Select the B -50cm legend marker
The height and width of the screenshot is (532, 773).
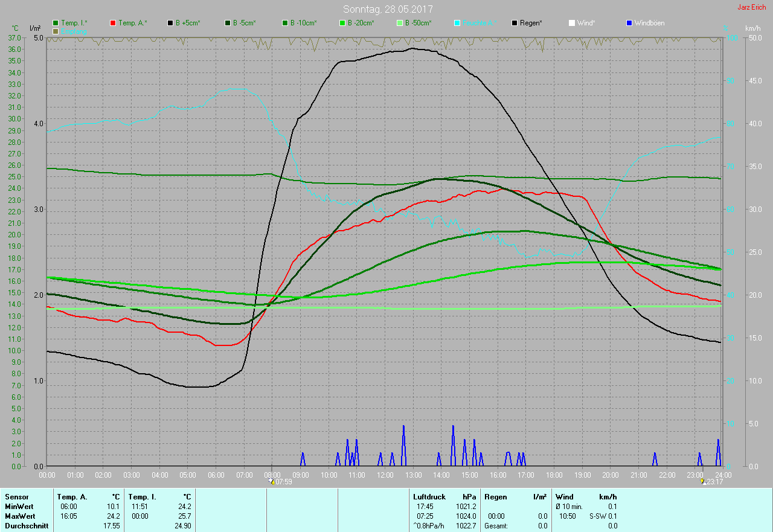(x=399, y=23)
